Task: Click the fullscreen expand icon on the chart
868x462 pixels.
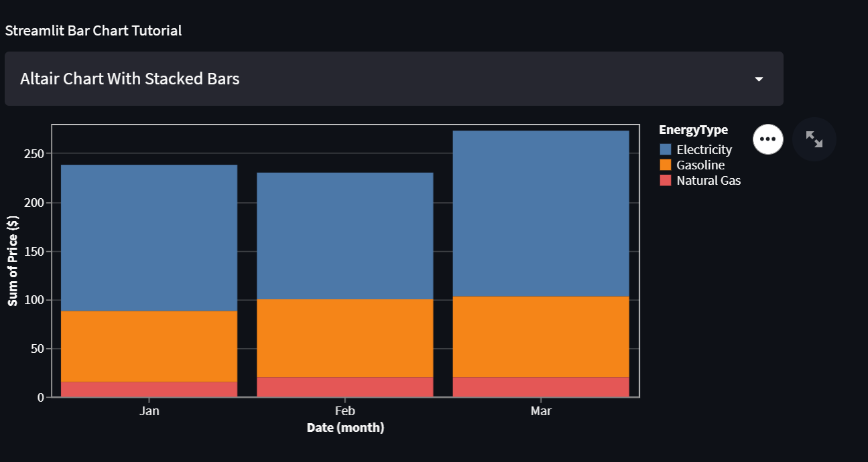Action: click(814, 139)
